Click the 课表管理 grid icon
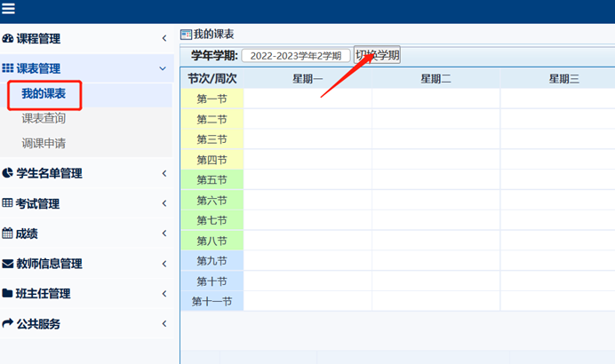The width and height of the screenshot is (615, 364). coord(8,68)
